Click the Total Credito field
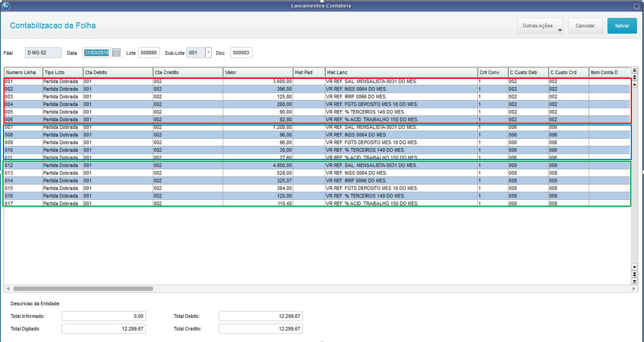644x342 pixels. tap(261, 328)
